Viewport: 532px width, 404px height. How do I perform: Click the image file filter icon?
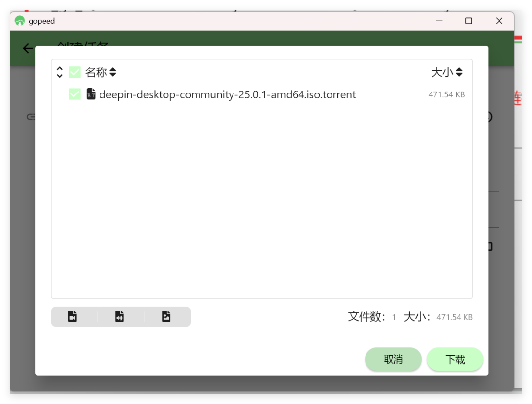166,316
